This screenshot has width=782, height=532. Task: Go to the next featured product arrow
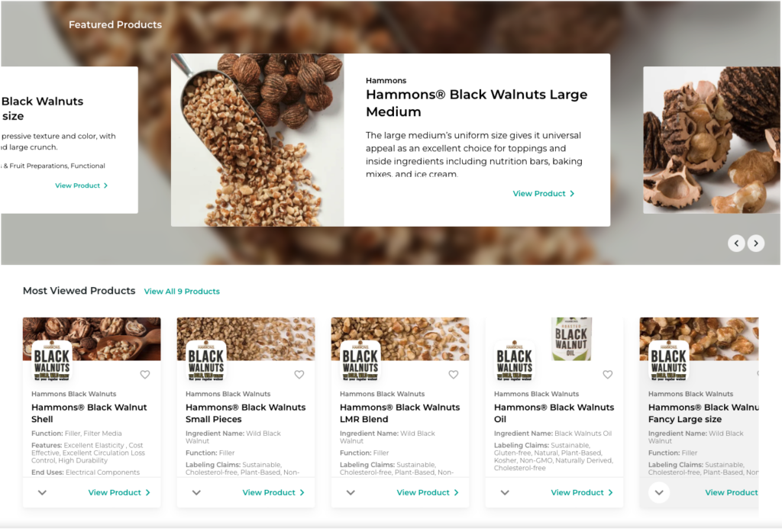[756, 243]
